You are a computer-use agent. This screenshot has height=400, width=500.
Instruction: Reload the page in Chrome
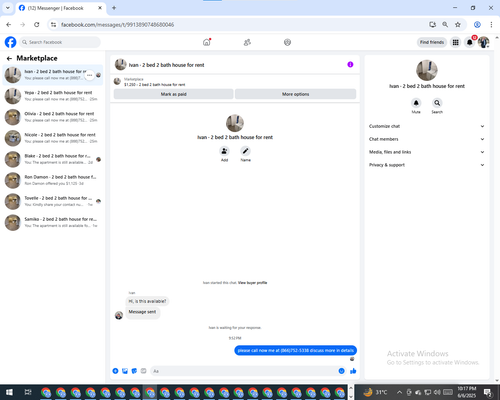click(x=37, y=25)
